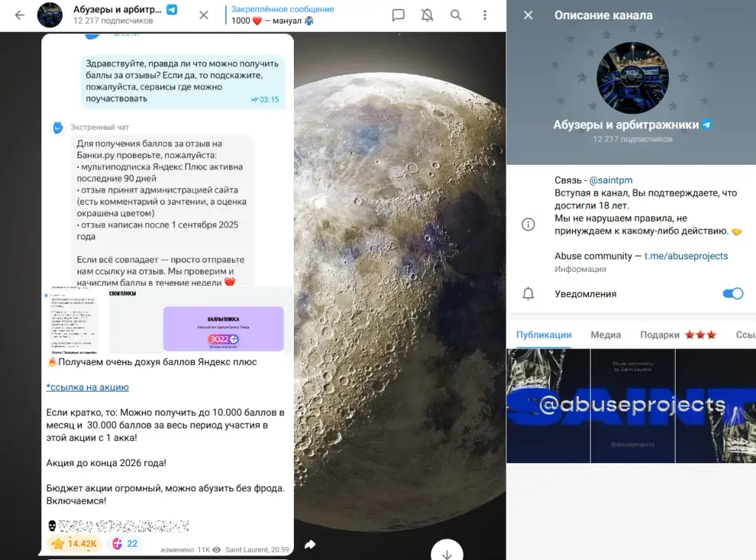
Task: Forward the post with the share arrow
Action: coord(310,544)
